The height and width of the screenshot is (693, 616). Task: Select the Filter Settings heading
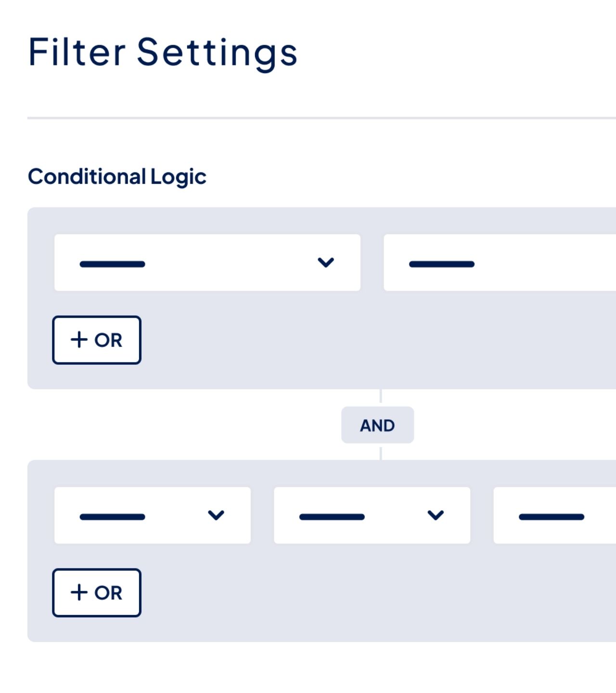click(163, 52)
